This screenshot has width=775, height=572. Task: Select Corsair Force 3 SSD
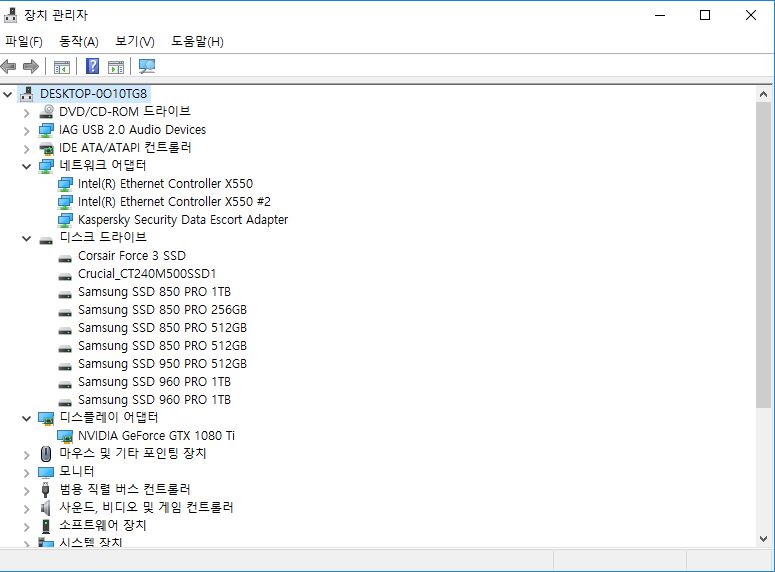[x=132, y=256]
